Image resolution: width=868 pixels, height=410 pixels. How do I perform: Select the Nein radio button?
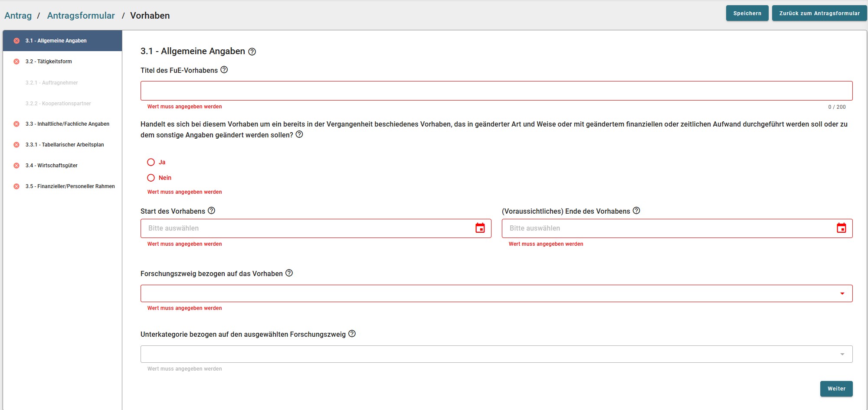(x=151, y=178)
